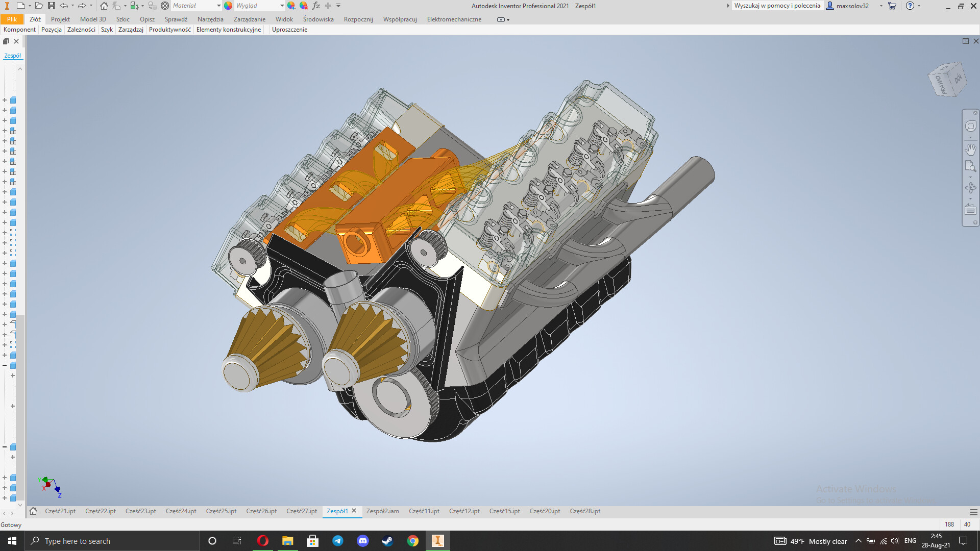Click the home view icon in toolbar

tap(104, 6)
